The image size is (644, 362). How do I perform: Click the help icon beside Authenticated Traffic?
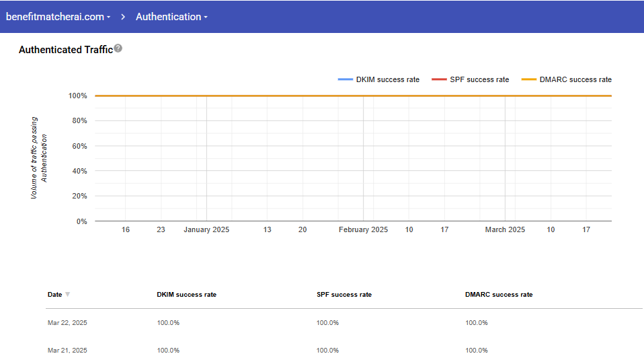(x=118, y=48)
